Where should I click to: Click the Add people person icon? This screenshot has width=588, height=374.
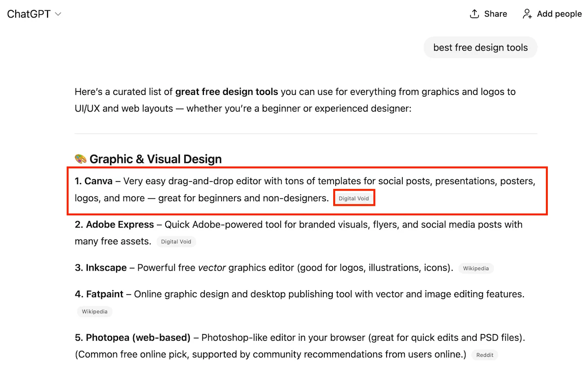tap(526, 14)
